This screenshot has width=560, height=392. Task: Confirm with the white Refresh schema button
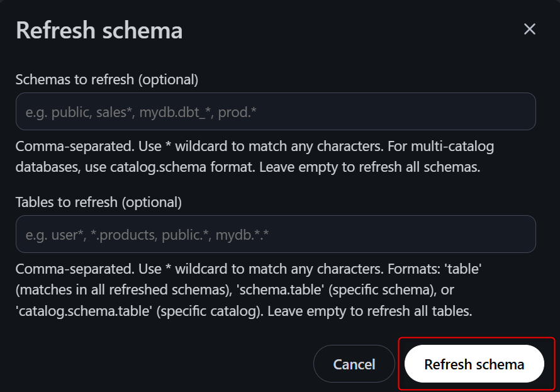click(474, 364)
